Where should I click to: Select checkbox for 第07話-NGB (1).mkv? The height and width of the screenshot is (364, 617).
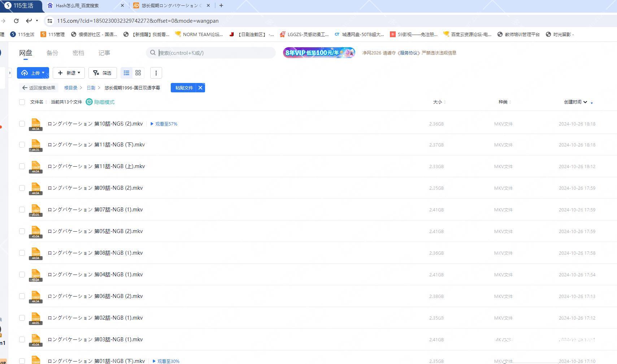tap(22, 210)
